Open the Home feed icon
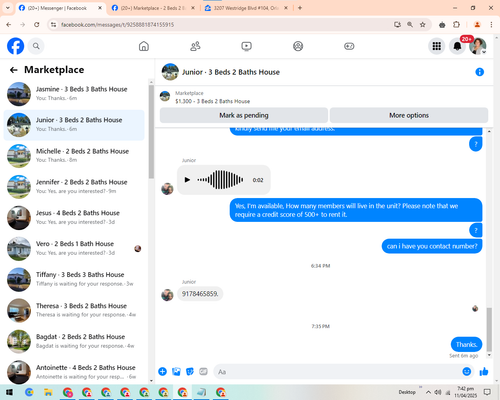Screen dimensions: 500x400 [x=144, y=46]
